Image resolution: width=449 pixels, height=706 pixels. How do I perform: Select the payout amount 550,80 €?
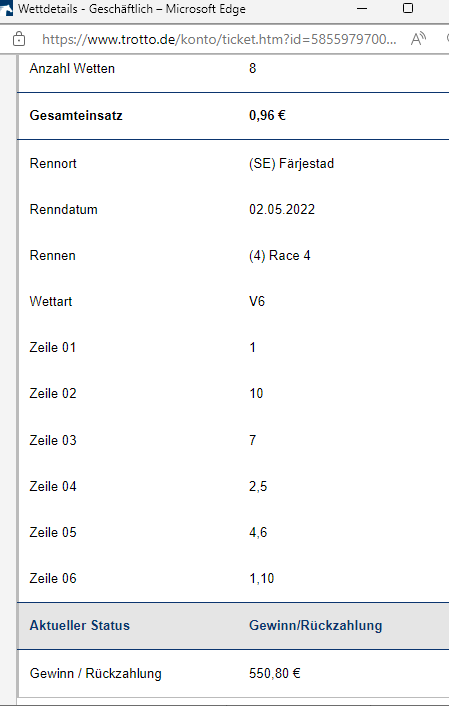click(x=275, y=674)
